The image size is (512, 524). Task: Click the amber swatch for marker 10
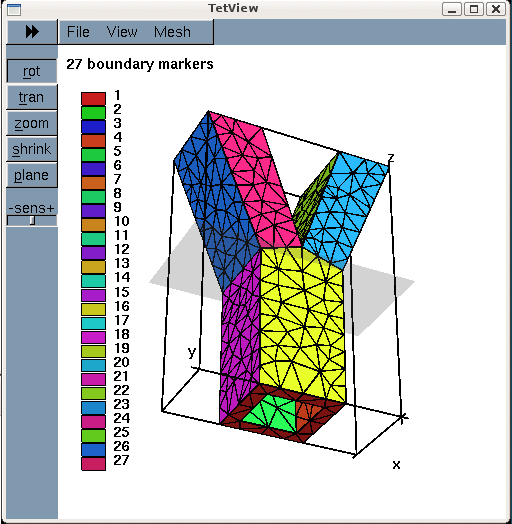tap(94, 225)
